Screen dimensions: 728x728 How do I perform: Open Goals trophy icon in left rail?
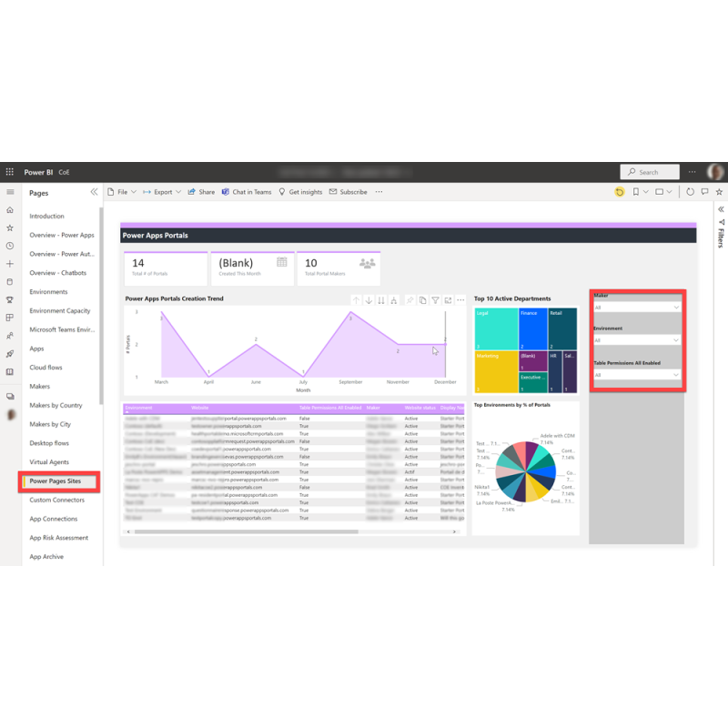point(10,300)
